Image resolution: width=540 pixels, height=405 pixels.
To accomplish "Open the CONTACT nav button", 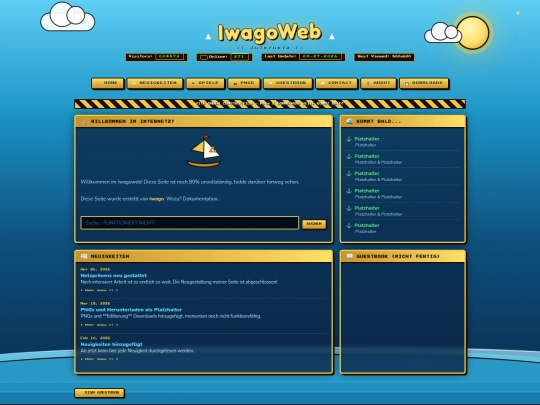I will click(x=336, y=83).
